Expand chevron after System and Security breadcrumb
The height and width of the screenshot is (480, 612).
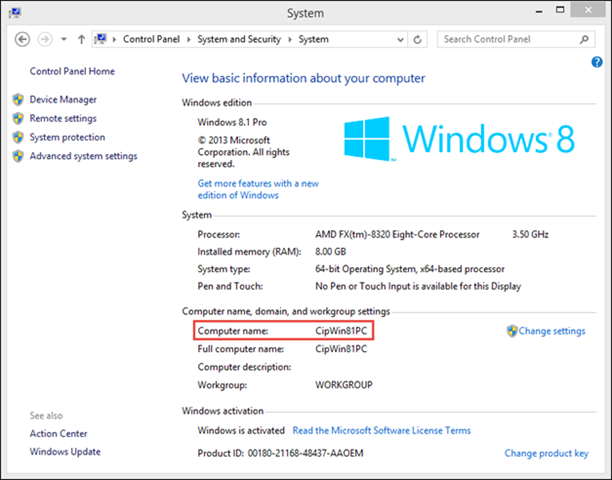pyautogui.click(x=290, y=39)
